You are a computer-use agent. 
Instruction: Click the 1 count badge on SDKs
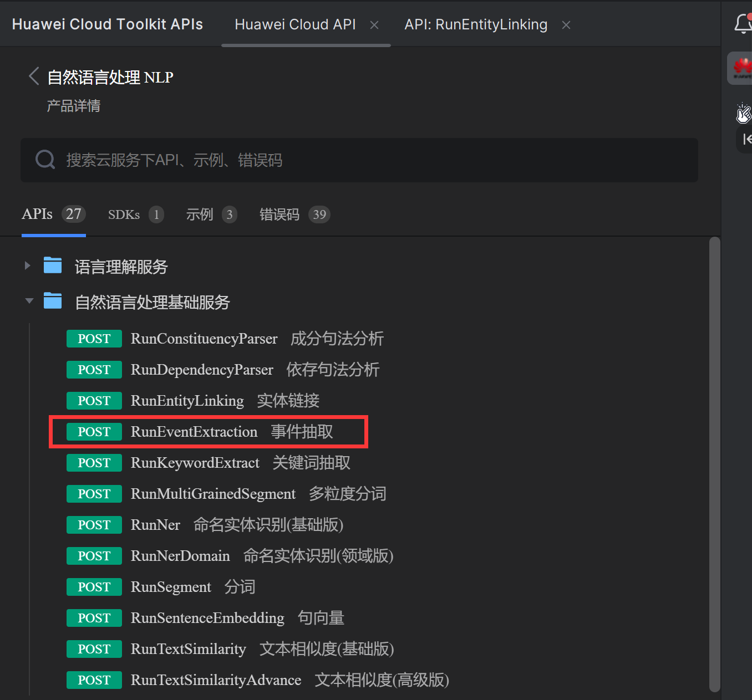[x=156, y=214]
